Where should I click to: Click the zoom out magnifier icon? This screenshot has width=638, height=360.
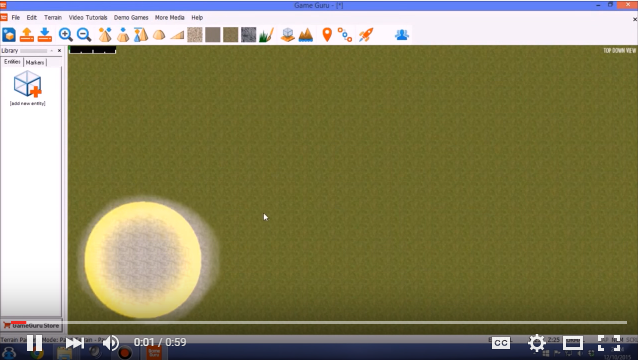pos(84,35)
